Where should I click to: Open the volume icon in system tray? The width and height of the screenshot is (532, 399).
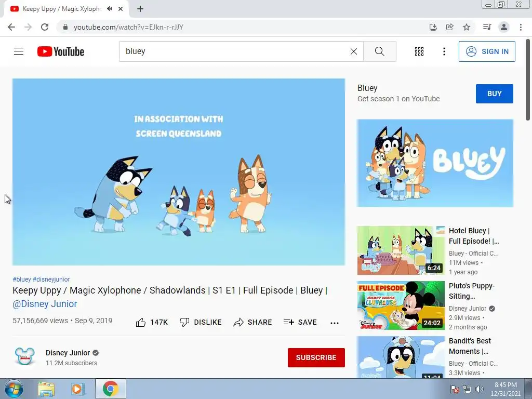480,389
